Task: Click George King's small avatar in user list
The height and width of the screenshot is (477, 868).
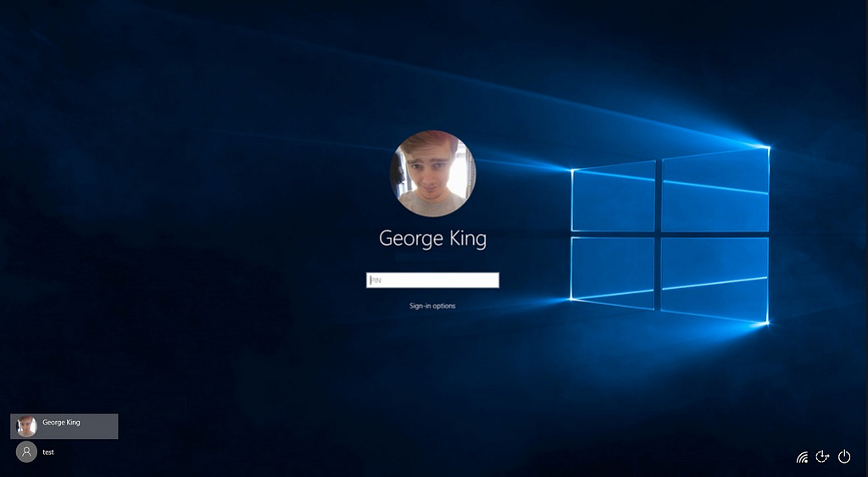Action: [x=26, y=426]
